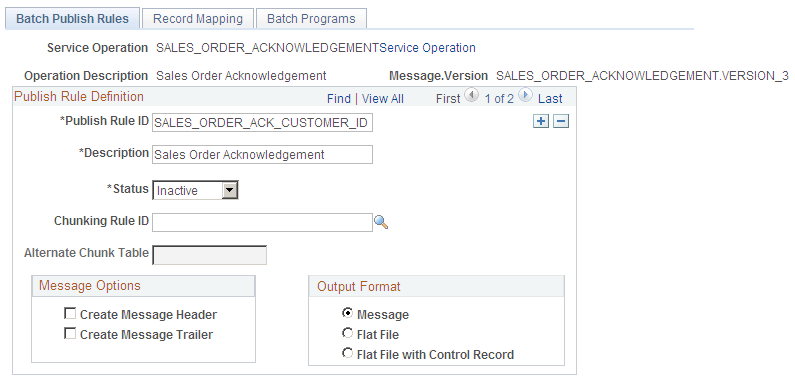Enable Create Message Trailer checkbox
795x383 pixels.
[70, 334]
